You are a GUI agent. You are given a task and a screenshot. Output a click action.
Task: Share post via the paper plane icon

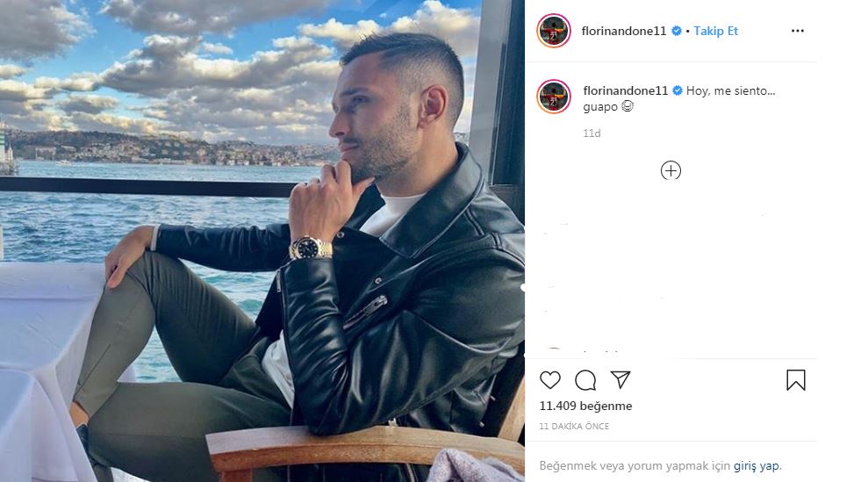621,379
